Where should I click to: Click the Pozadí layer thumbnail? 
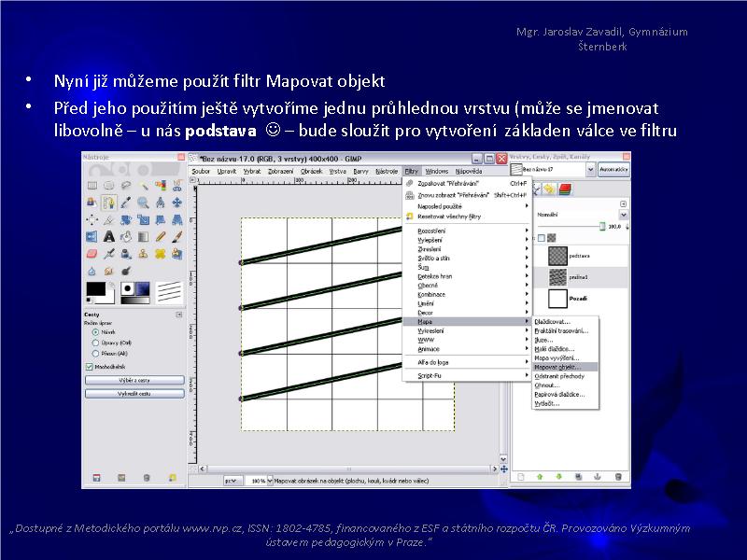click(x=557, y=299)
